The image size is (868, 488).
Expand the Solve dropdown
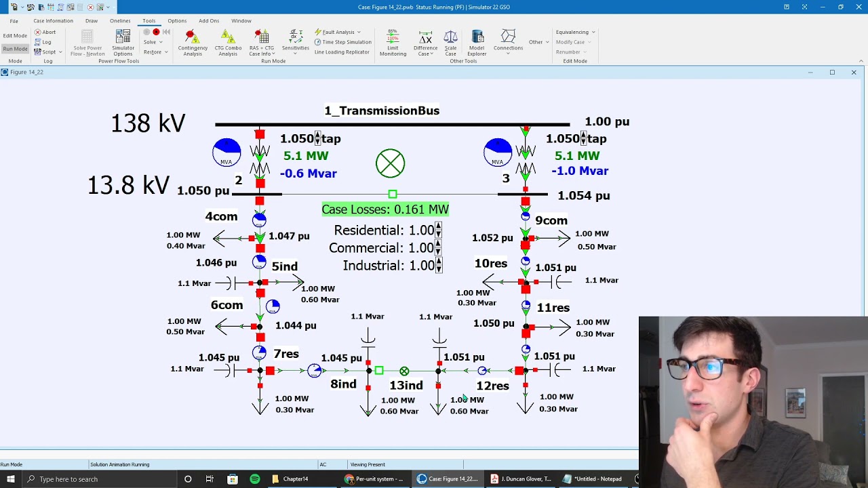[153, 42]
